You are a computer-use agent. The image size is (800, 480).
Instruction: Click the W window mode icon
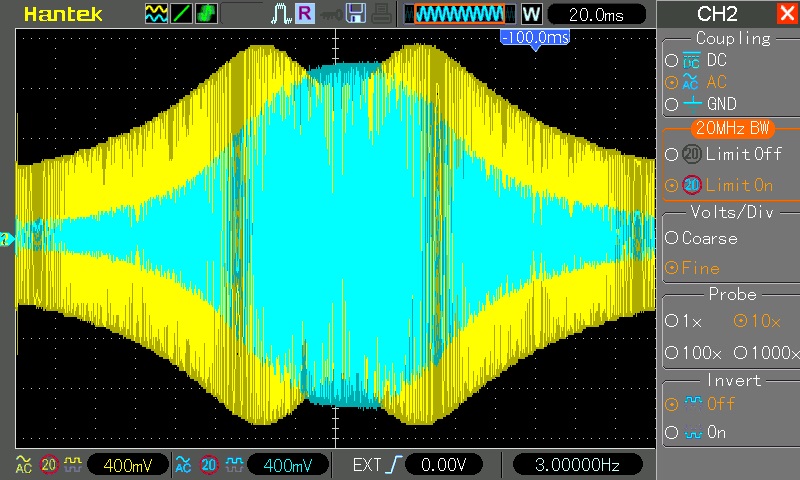(x=531, y=14)
